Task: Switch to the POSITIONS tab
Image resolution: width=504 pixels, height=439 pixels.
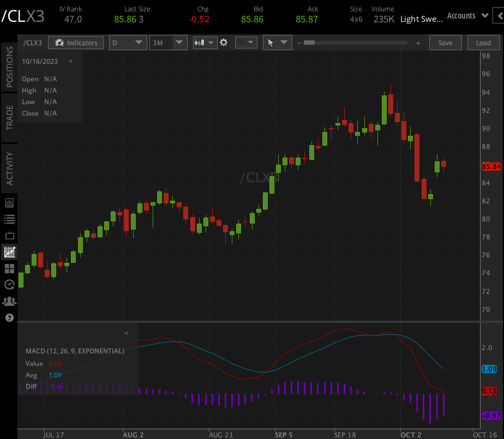Action: pos(9,68)
